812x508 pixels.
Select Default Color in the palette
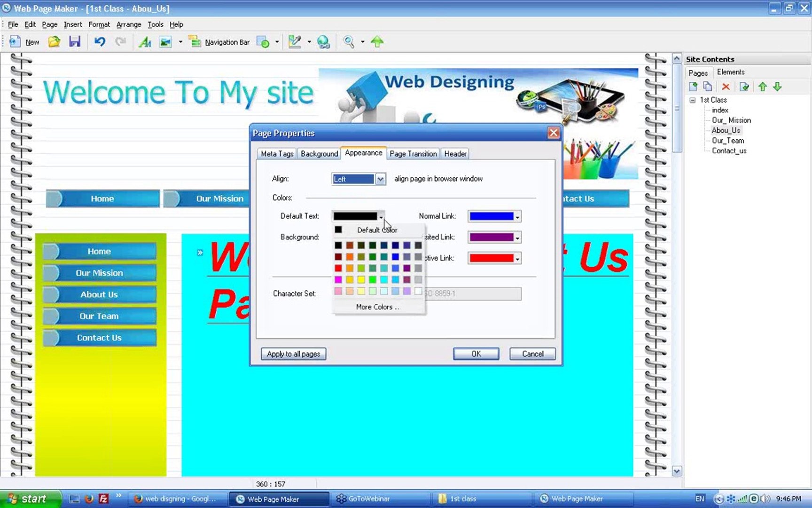coord(378,230)
